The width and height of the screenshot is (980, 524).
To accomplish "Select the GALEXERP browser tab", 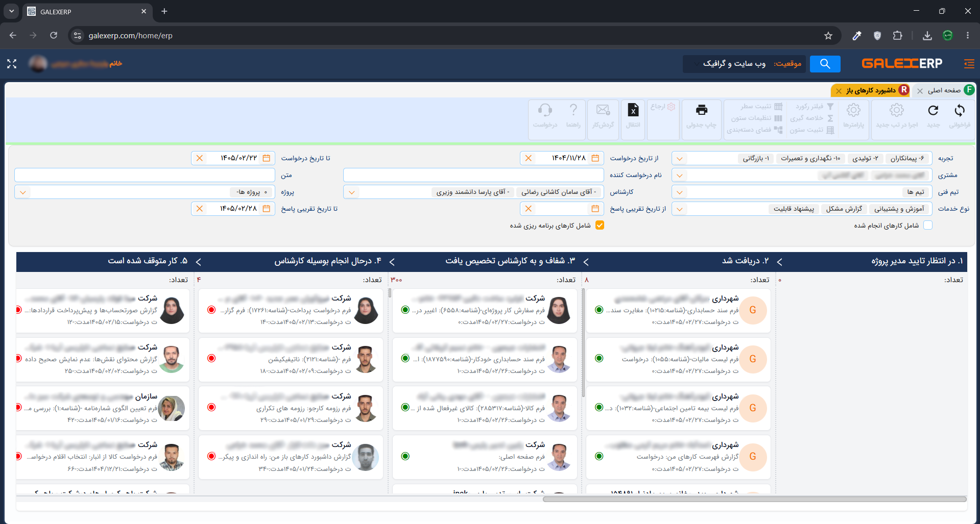I will tap(87, 11).
